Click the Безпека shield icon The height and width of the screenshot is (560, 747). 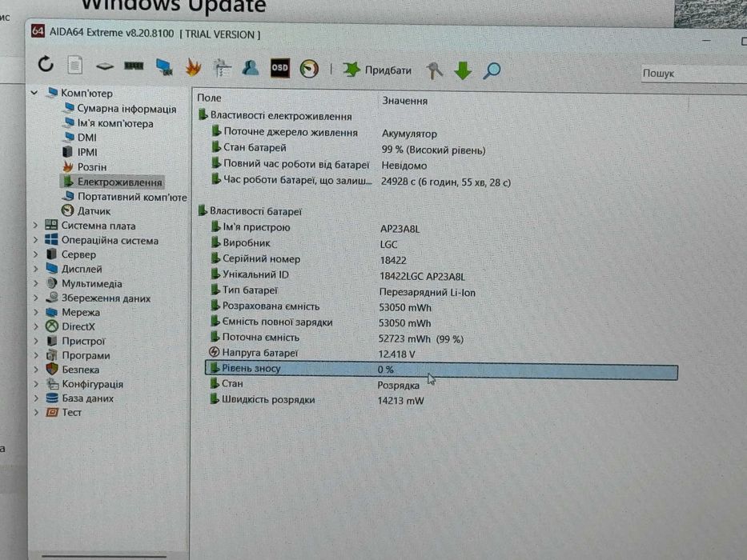click(x=52, y=369)
